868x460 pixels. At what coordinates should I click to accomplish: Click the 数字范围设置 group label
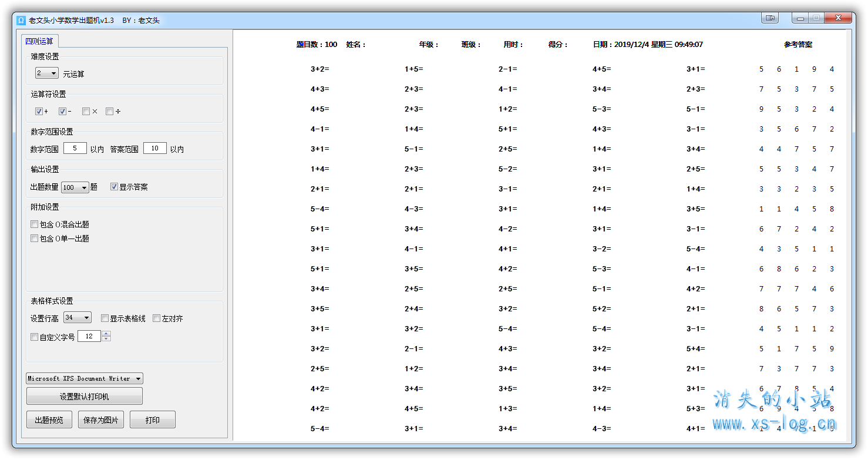tap(52, 132)
